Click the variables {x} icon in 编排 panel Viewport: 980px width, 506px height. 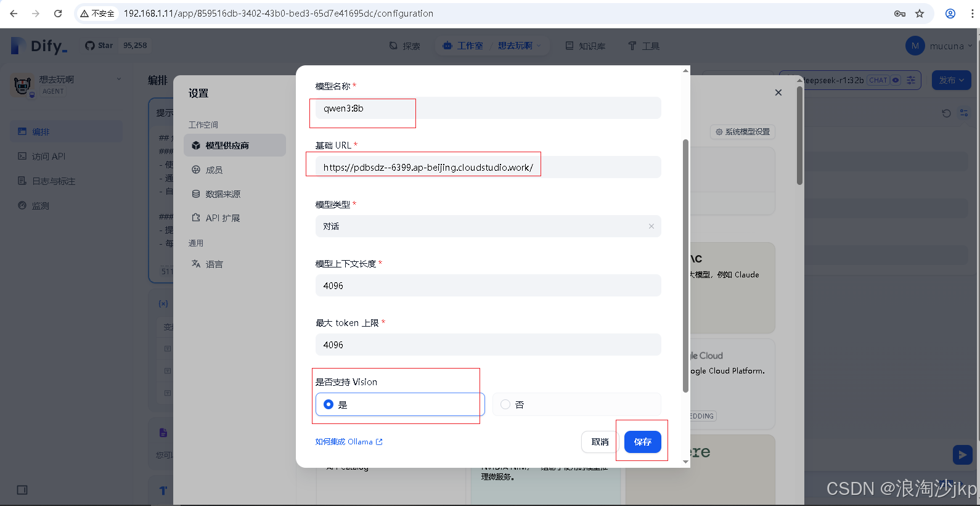click(x=163, y=304)
